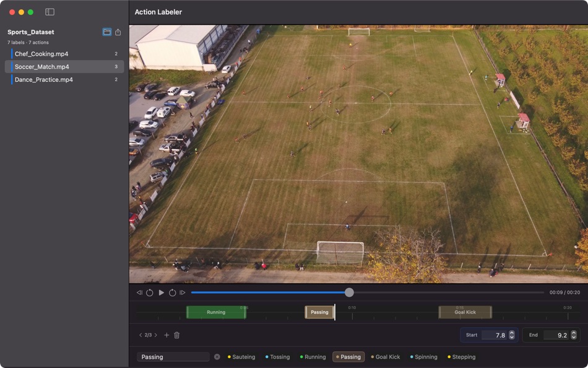The height and width of the screenshot is (368, 588).
Task: Go to the next action annotation
Action: coord(155,335)
